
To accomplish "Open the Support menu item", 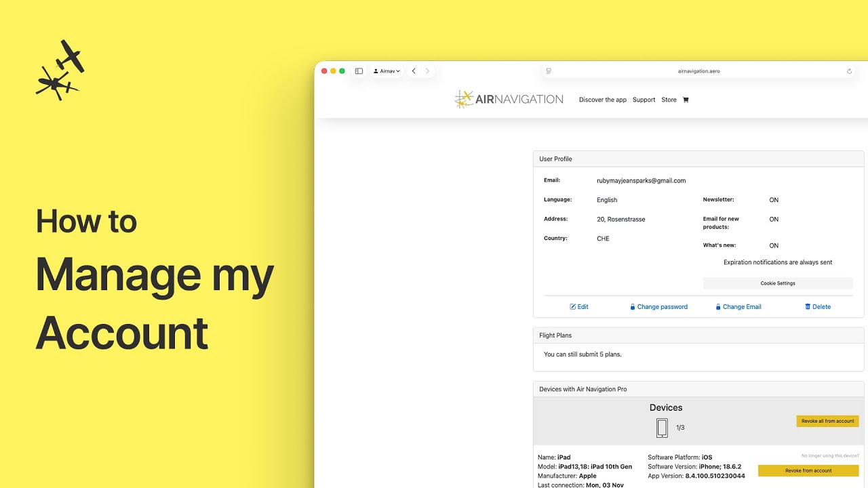I will coord(644,100).
